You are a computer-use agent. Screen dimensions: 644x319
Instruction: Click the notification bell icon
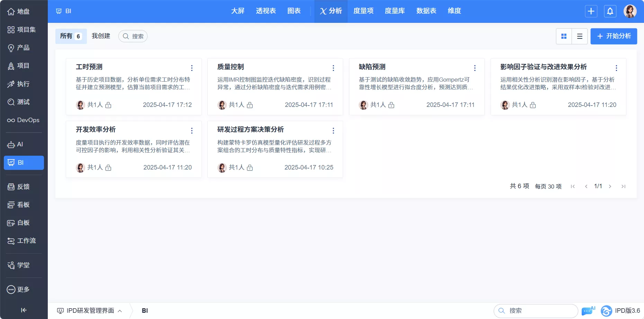[x=610, y=11]
